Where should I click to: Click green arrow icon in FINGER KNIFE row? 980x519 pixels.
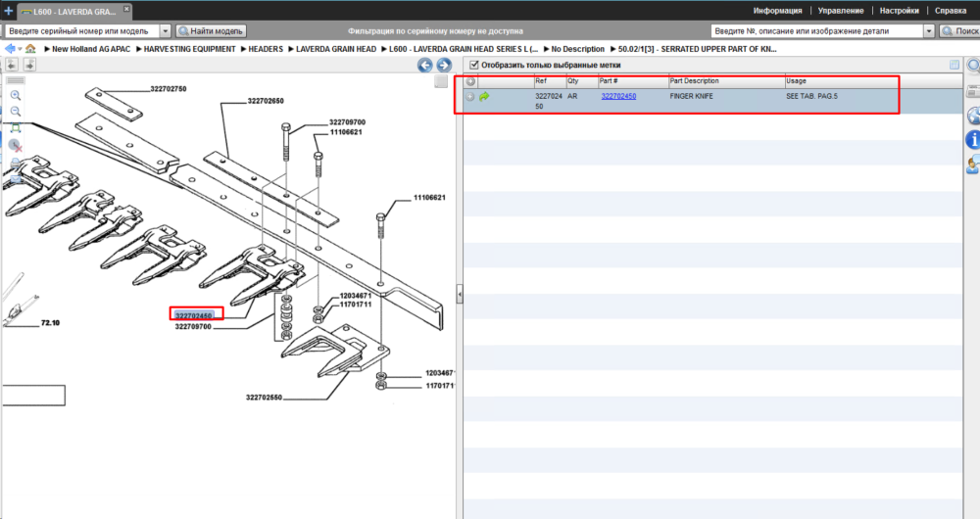pos(484,97)
